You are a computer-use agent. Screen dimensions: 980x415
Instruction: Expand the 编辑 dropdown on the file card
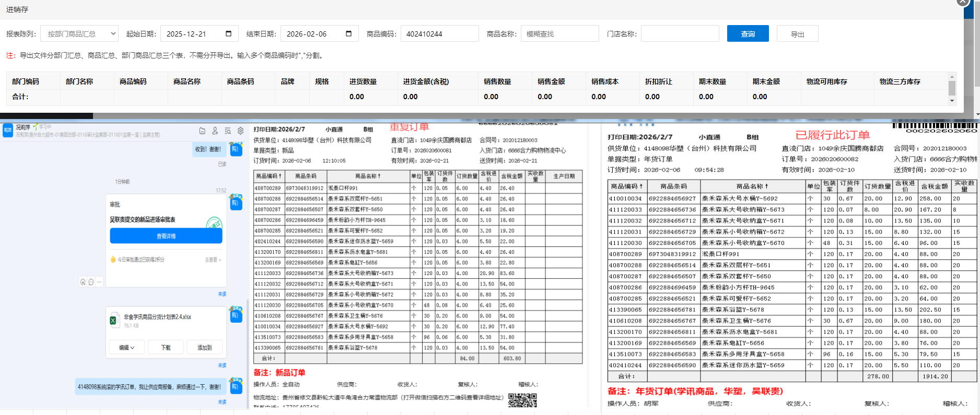(126, 348)
